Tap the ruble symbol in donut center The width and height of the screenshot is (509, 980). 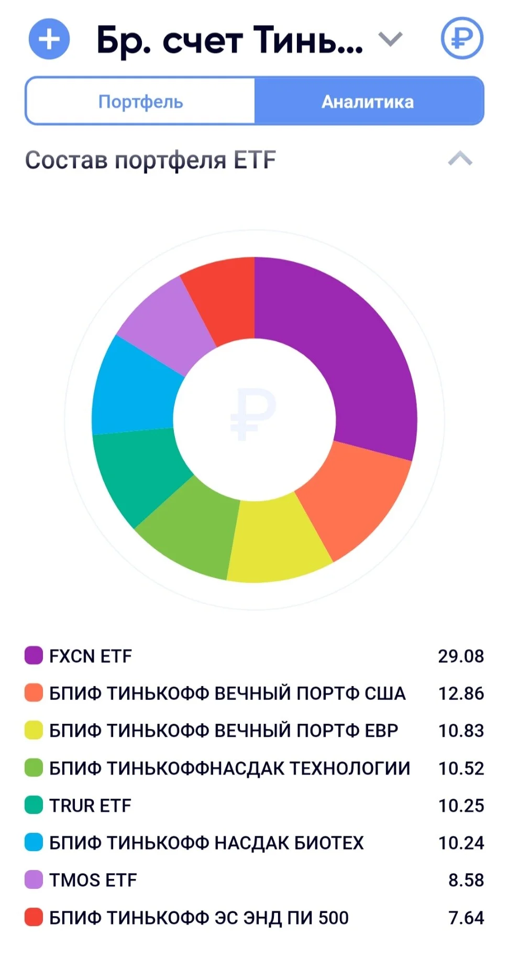click(x=253, y=414)
